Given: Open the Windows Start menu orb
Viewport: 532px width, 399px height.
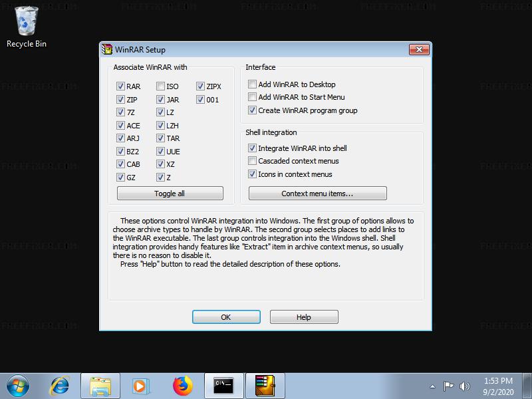Looking at the screenshot, I should pyautogui.click(x=18, y=386).
